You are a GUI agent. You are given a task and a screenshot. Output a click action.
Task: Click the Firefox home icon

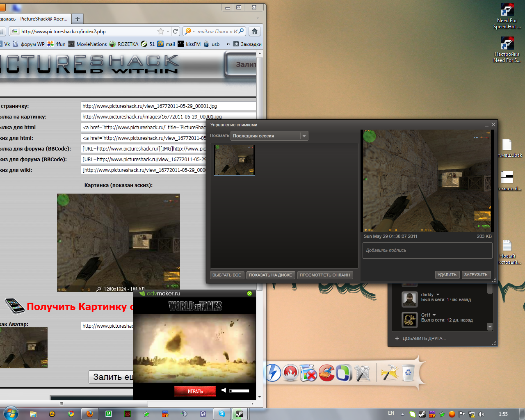coord(255,31)
